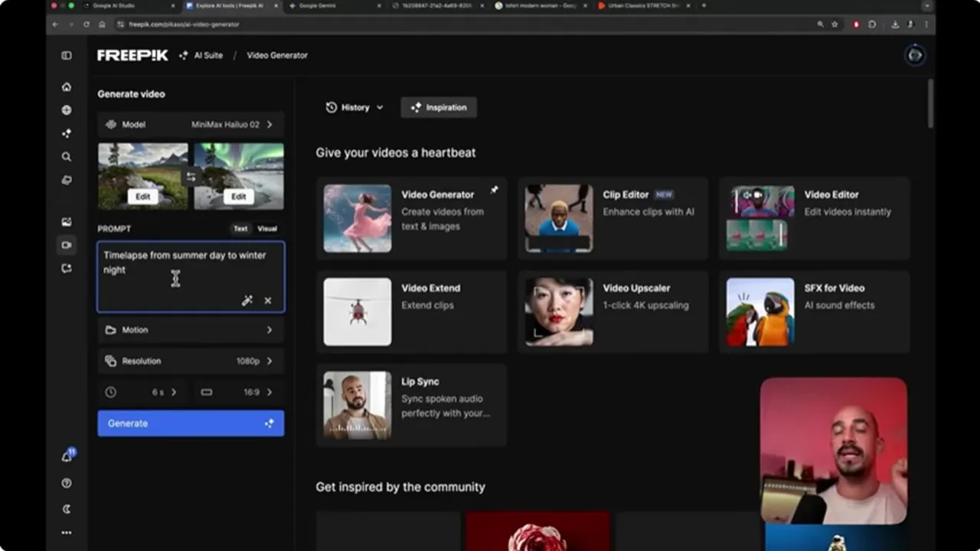Click the helicopter thumbnail of Video Extend
This screenshot has width=980, height=551.
pyautogui.click(x=358, y=311)
